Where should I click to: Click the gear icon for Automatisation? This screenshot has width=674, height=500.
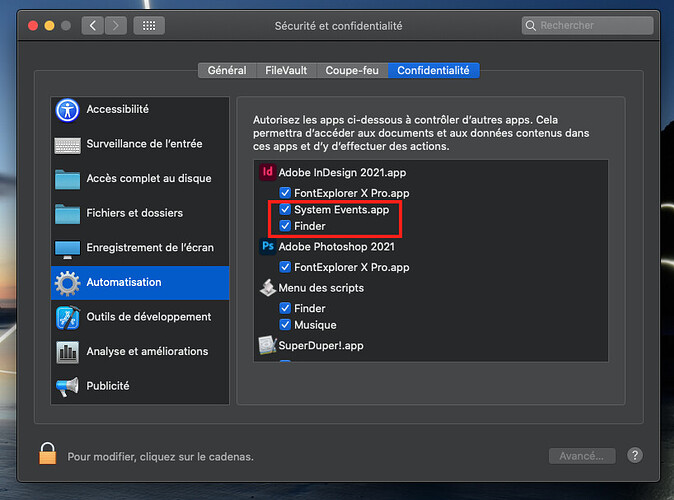click(x=67, y=283)
